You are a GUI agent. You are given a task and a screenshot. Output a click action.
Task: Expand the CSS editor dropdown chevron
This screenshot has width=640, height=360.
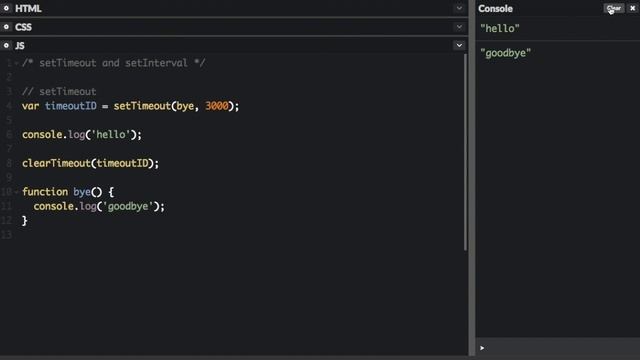[x=459, y=27]
